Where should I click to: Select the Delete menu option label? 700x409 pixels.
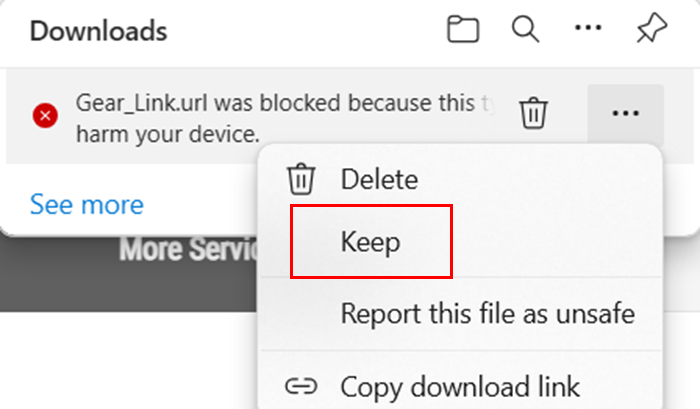coord(379,179)
